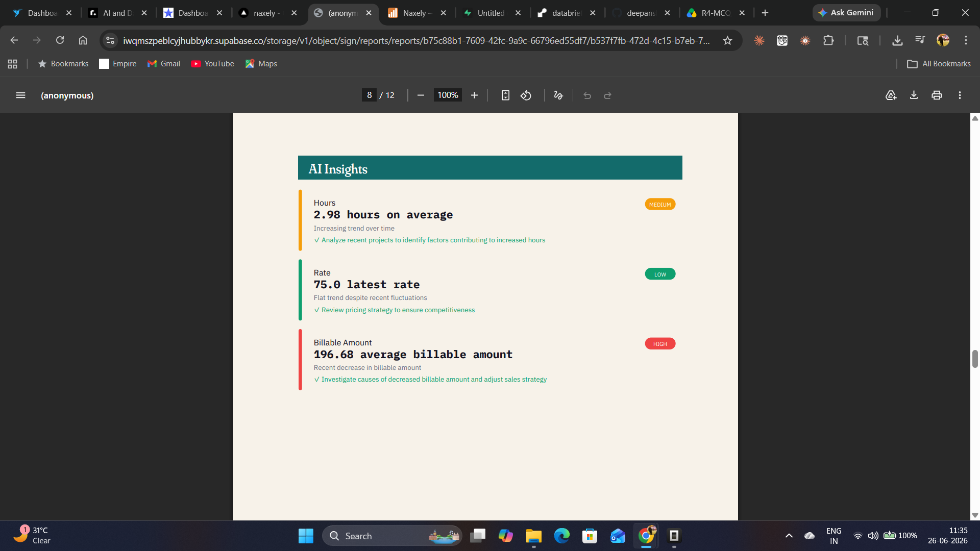Image resolution: width=980 pixels, height=551 pixels.
Task: Open the Gmail bookmark
Action: (x=164, y=64)
